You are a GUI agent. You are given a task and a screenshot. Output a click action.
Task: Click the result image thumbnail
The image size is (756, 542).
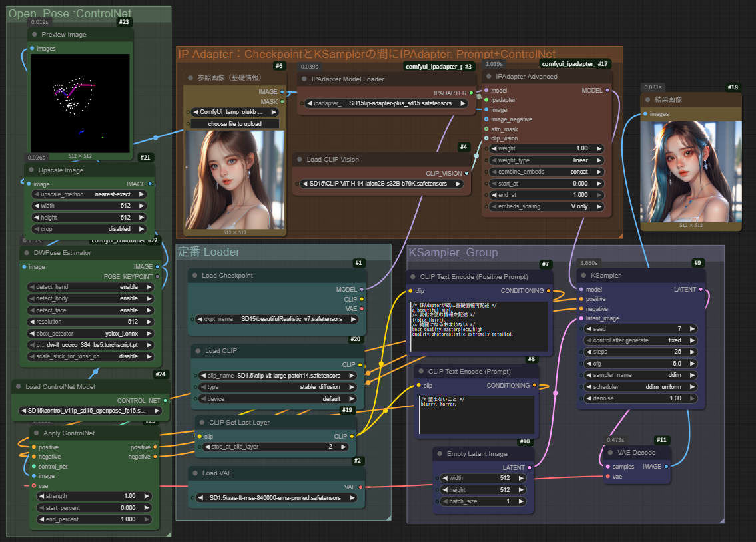[690, 171]
